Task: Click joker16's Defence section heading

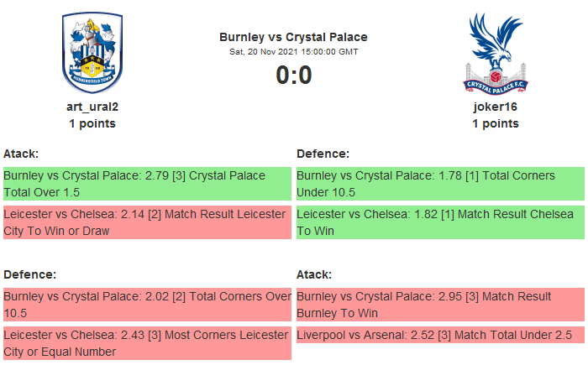Action: [x=323, y=154]
